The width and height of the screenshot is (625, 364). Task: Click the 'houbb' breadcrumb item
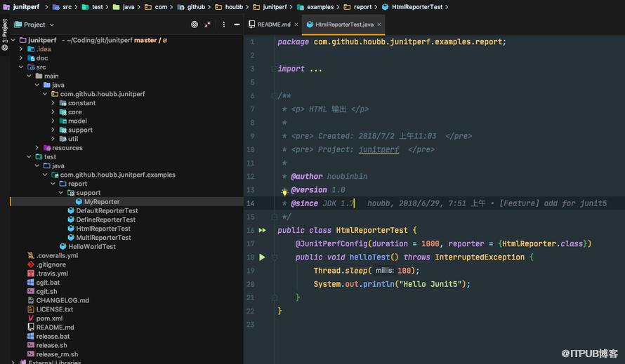point(234,7)
